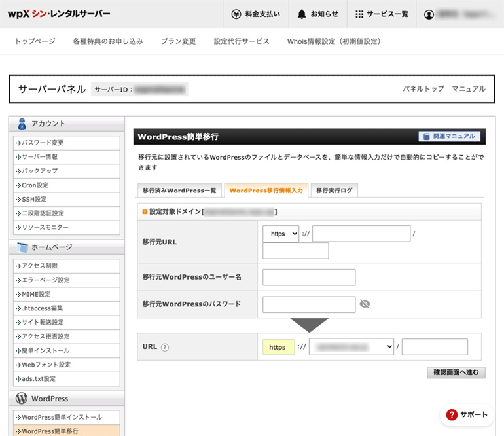504x436 pixels.
Task: Open プラン変更 menu item
Action: [179, 41]
